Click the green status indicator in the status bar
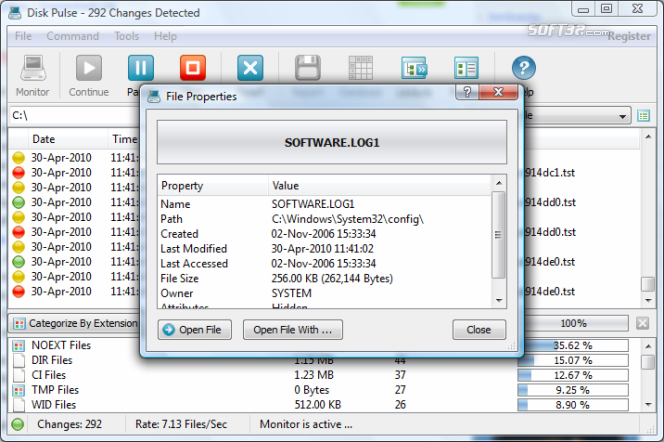 (18, 424)
